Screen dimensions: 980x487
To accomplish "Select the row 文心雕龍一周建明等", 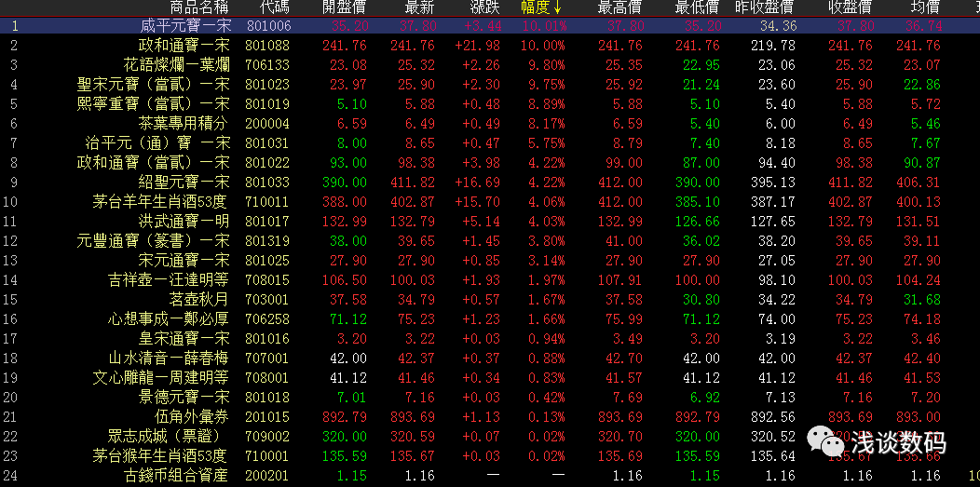I will point(490,378).
